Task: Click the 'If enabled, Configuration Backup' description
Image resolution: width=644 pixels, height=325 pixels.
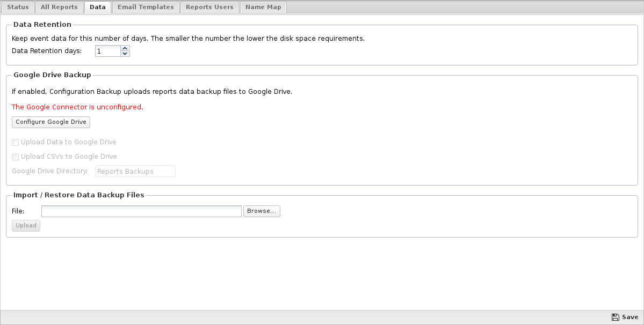Action: 152,91
